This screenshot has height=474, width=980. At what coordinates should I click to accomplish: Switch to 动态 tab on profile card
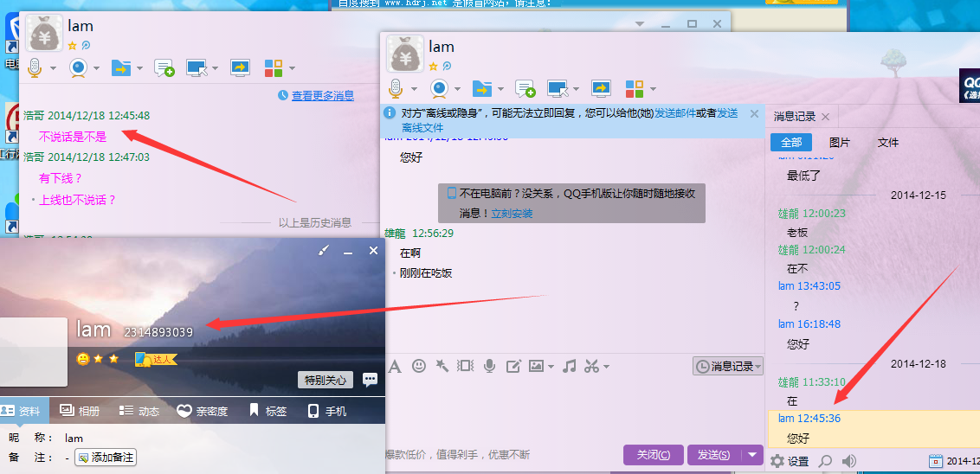(139, 411)
